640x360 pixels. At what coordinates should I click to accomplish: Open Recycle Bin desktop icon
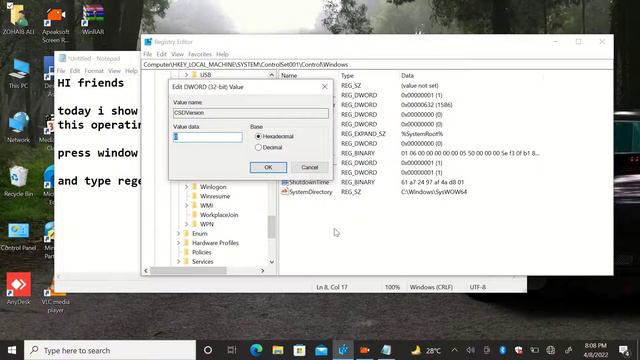(x=18, y=181)
